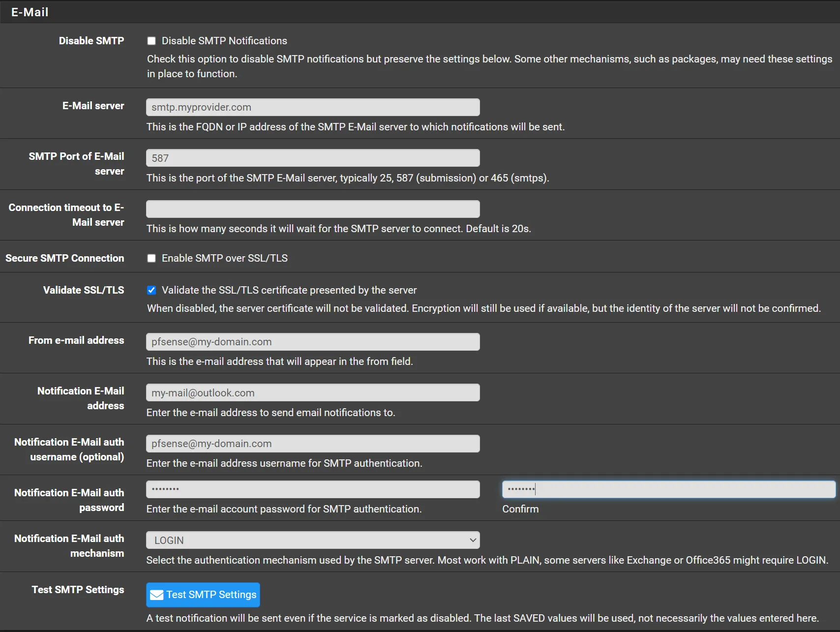
Task: Click the Connection timeout input field
Action: [x=313, y=209]
